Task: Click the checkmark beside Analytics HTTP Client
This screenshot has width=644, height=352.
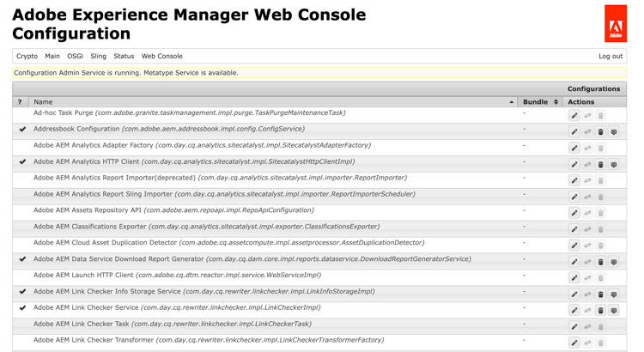Action: point(22,161)
